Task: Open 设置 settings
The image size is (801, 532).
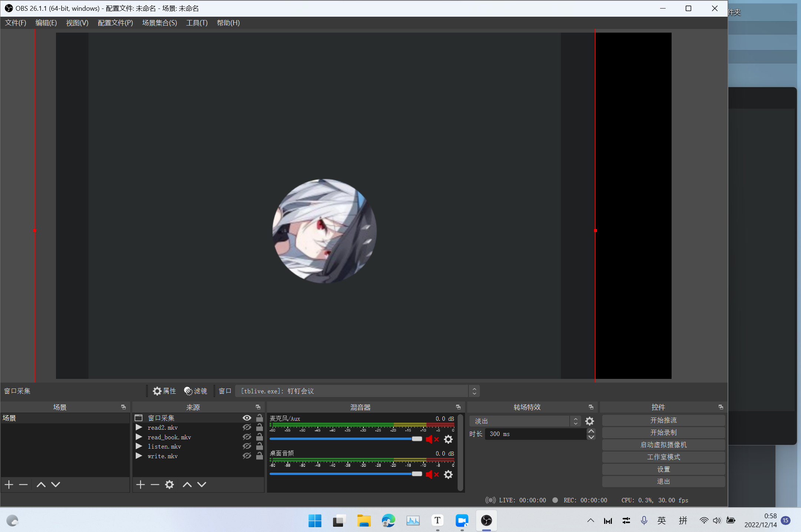Action: click(663, 469)
